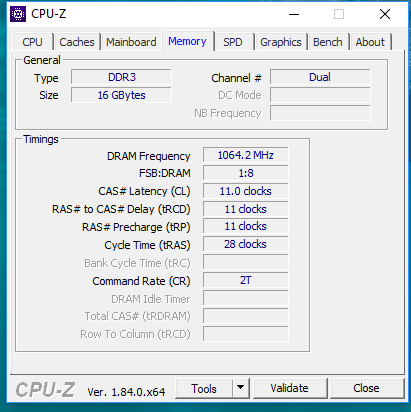Go to the SPD tab
This screenshot has height=412, width=411.
233,42
